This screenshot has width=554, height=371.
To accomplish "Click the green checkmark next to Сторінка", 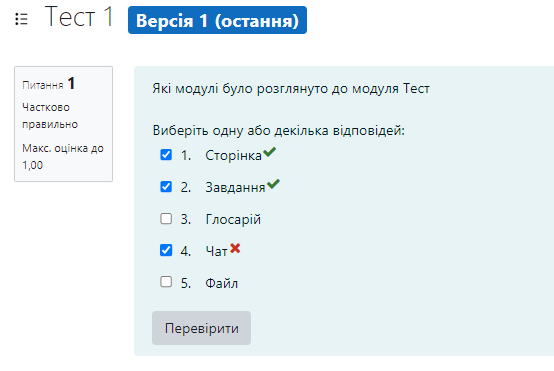I will click(270, 152).
